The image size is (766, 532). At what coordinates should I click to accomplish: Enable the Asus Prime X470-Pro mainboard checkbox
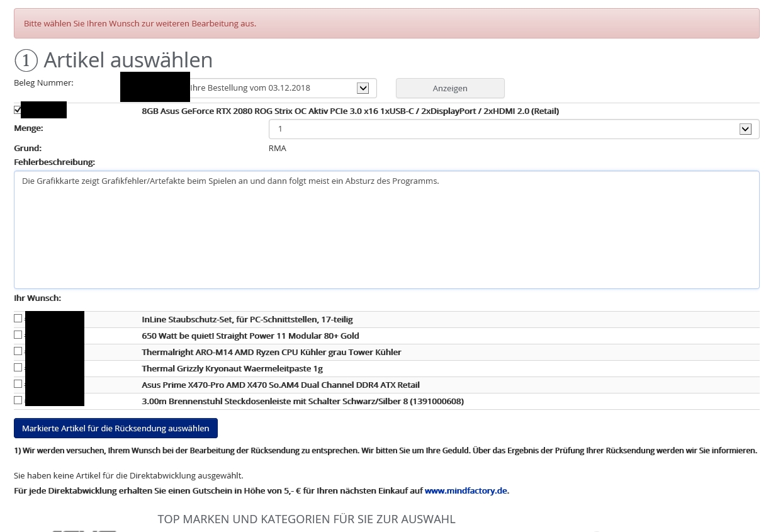(18, 384)
